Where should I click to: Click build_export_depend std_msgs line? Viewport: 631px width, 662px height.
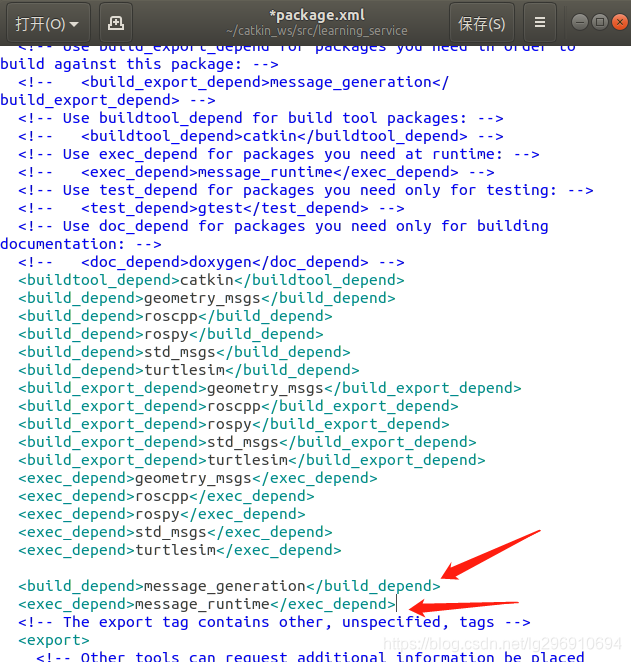tap(247, 442)
